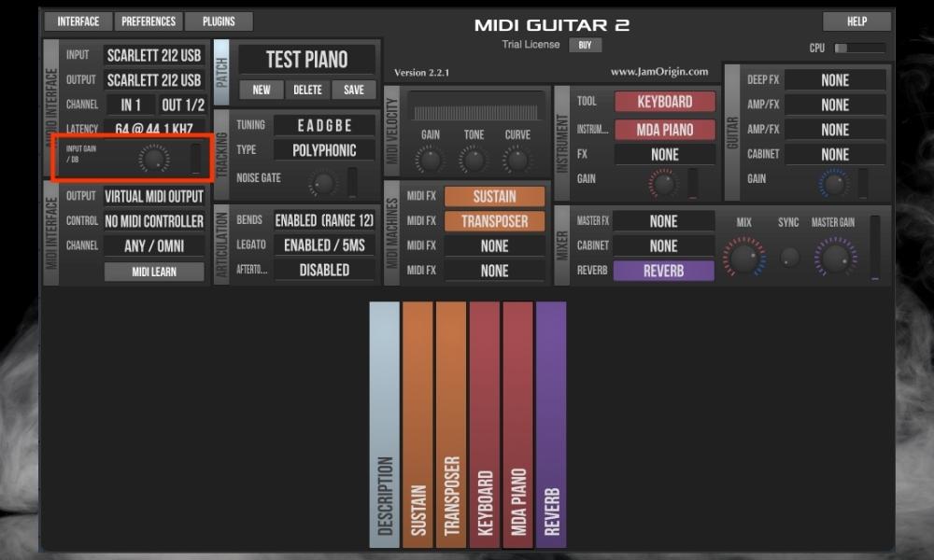Open the Deep FX None slot
Screen dimensions: 934x560
click(x=835, y=80)
